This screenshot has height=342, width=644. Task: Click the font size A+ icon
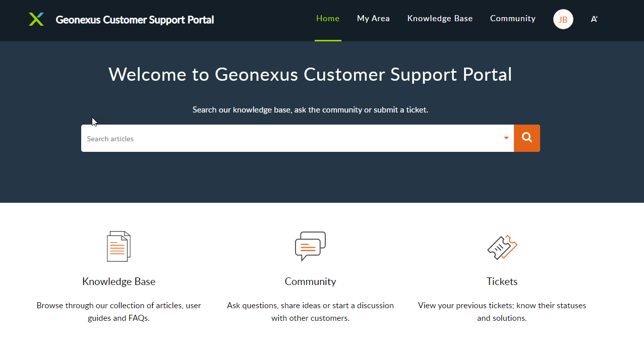click(594, 19)
